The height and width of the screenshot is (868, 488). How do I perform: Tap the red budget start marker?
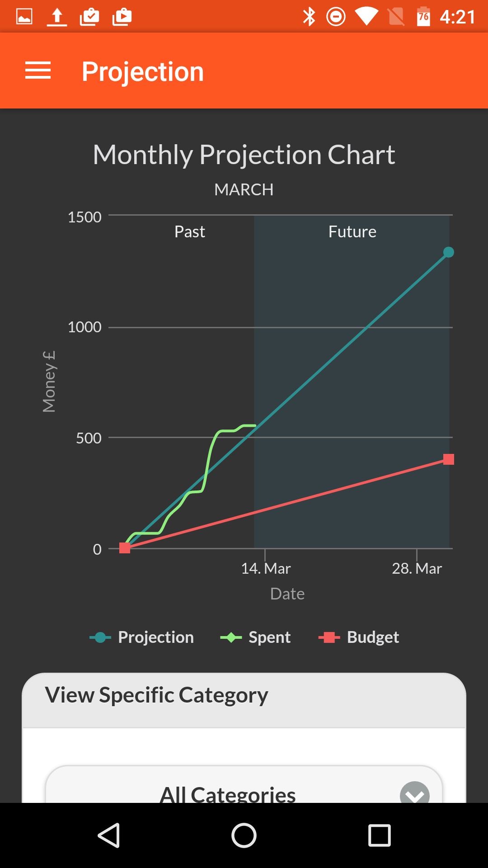coord(125,548)
